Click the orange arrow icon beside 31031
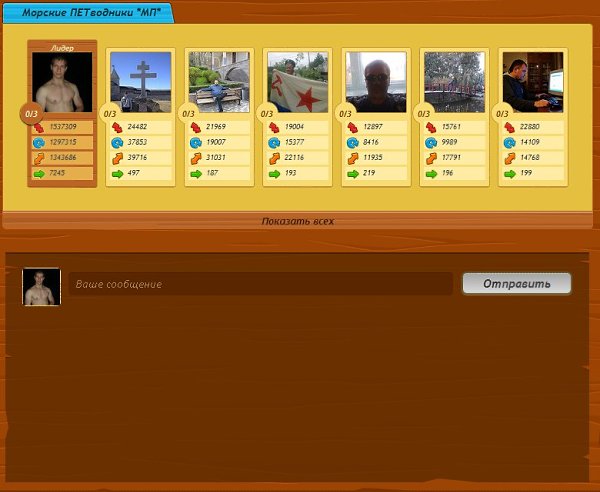This screenshot has height=492, width=600. (196, 158)
